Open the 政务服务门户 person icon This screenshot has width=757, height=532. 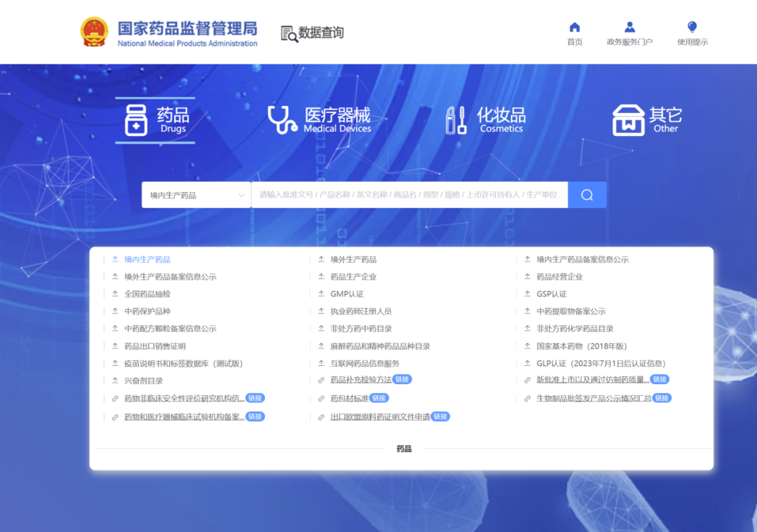point(629,27)
